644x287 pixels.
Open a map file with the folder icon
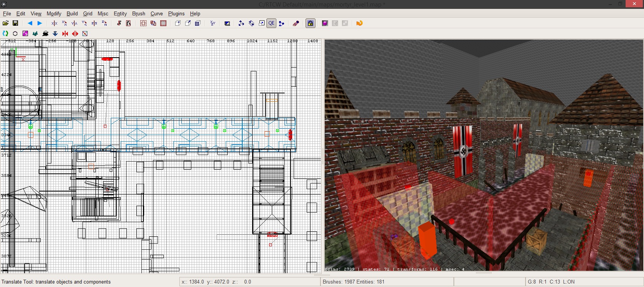tap(5, 23)
